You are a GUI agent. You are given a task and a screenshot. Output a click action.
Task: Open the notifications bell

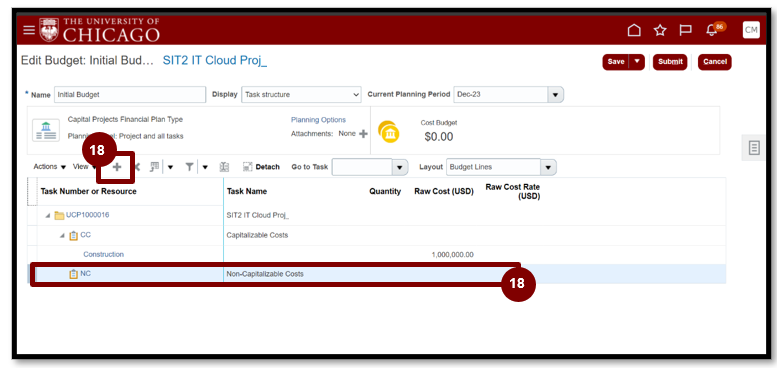[x=712, y=30]
